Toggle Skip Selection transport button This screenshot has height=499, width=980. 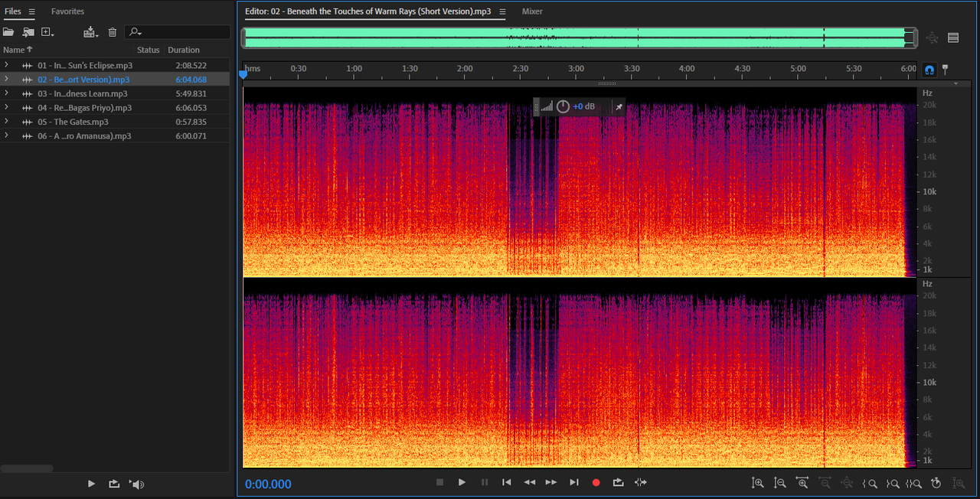click(641, 482)
